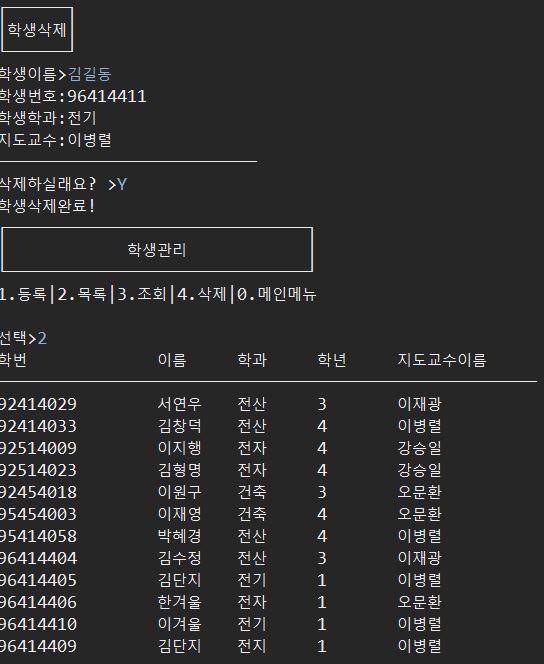Screen dimensions: 544x664
Task: Click the '지도교수이름' column header
Action: (x=442, y=360)
